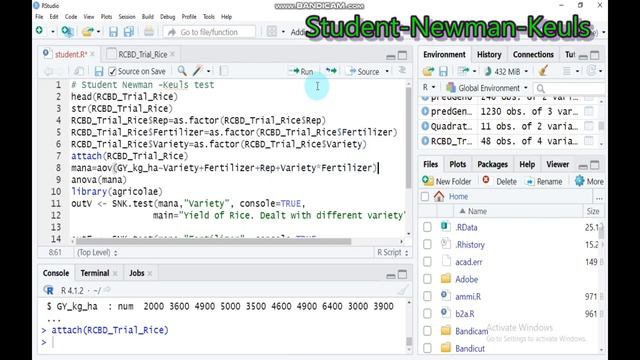Click the Compile Report notebook icon
Screen dimensions: 640x360
click(224, 71)
